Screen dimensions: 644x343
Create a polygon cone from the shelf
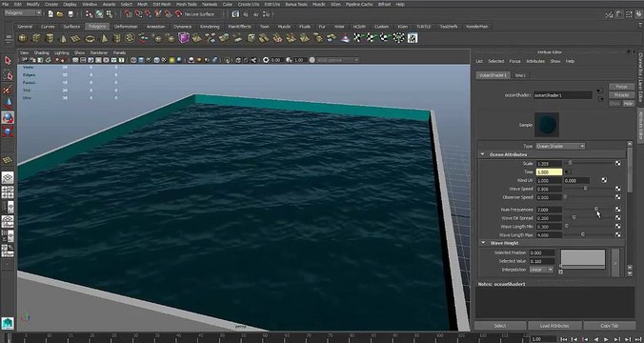point(63,39)
